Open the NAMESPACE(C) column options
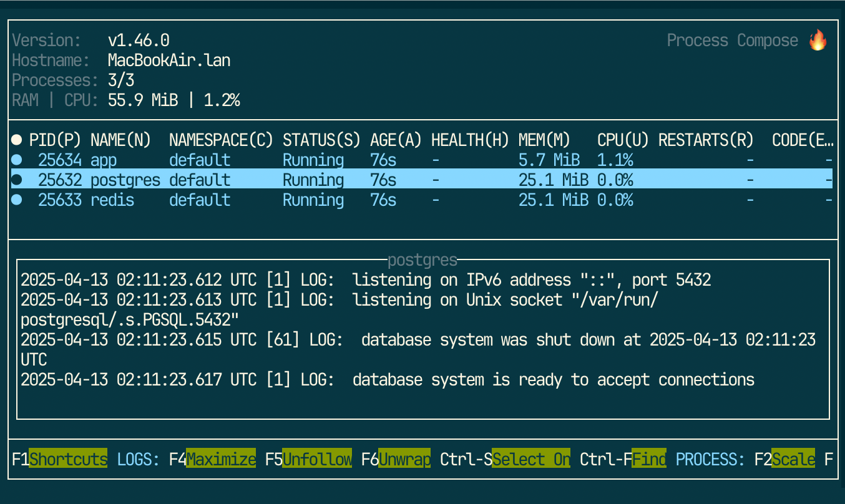845x504 pixels. point(221,140)
